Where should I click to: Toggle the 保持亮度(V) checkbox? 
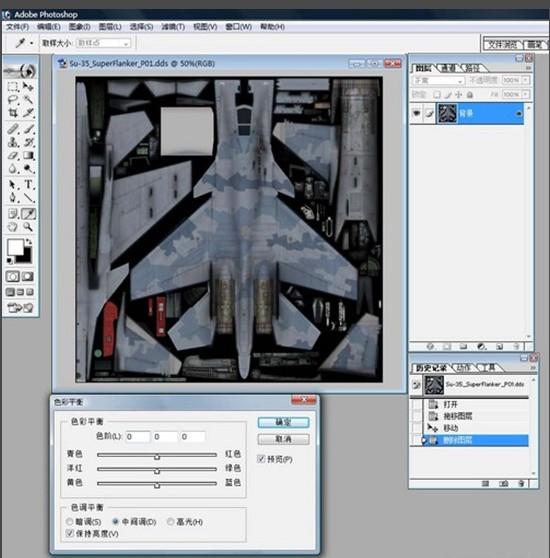coord(70,533)
